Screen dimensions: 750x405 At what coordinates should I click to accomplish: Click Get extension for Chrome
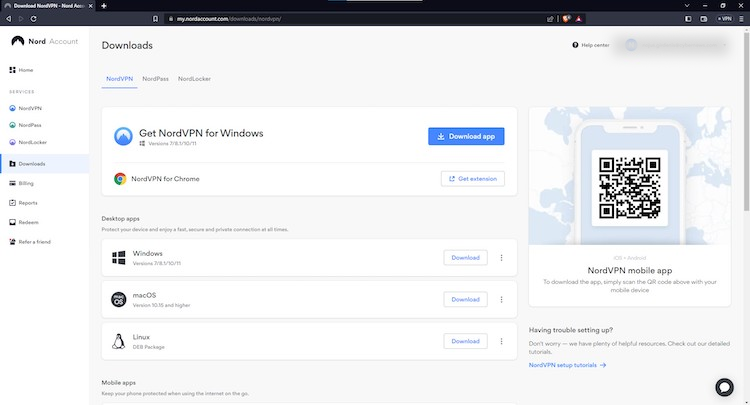coord(473,179)
